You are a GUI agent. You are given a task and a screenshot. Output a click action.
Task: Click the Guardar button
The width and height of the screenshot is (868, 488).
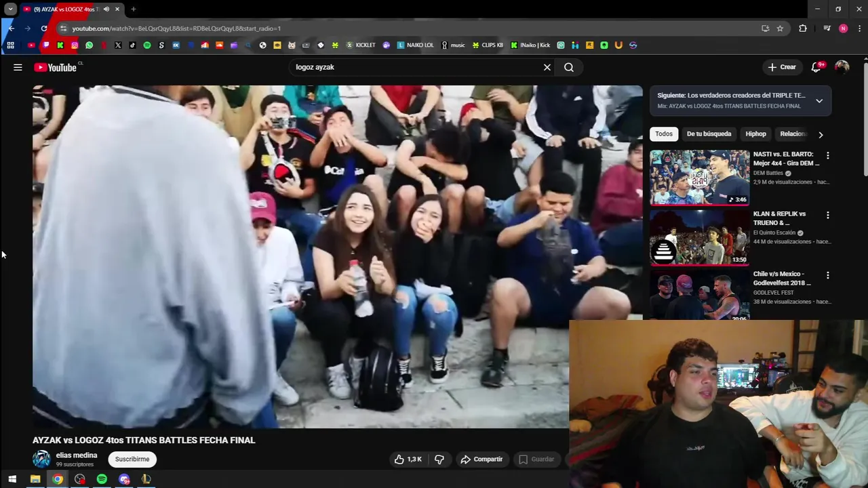tap(536, 459)
